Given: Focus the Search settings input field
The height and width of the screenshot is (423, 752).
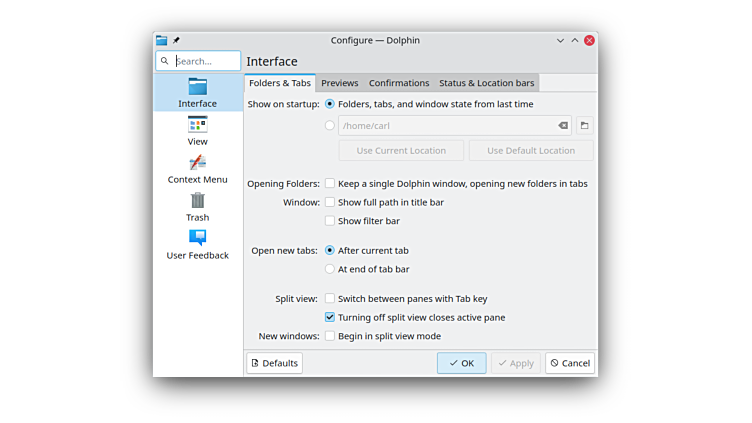Looking at the screenshot, I should (206, 61).
